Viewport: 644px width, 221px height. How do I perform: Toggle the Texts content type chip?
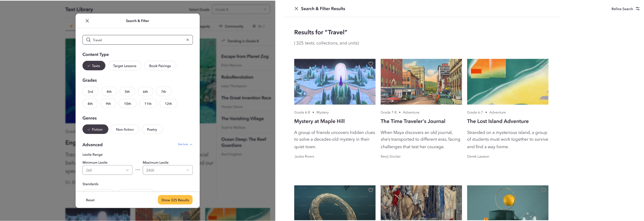coord(94,66)
